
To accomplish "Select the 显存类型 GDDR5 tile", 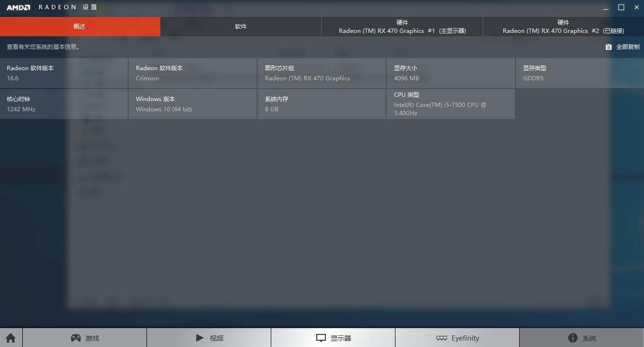I will tap(580, 73).
